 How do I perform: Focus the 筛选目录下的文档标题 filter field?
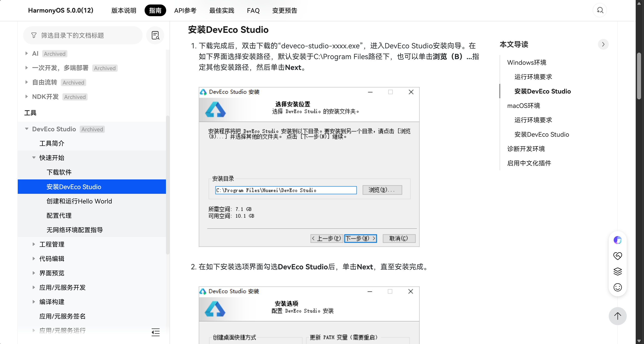83,35
